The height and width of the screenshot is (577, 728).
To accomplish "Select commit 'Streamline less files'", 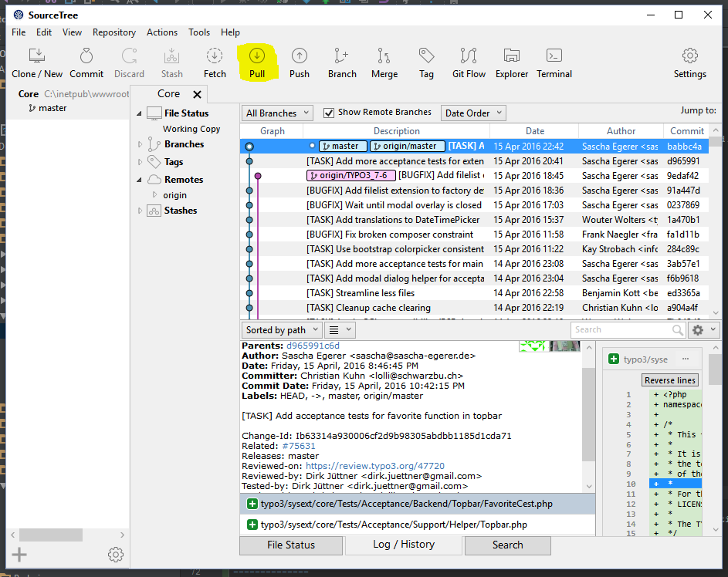I will point(474,293).
